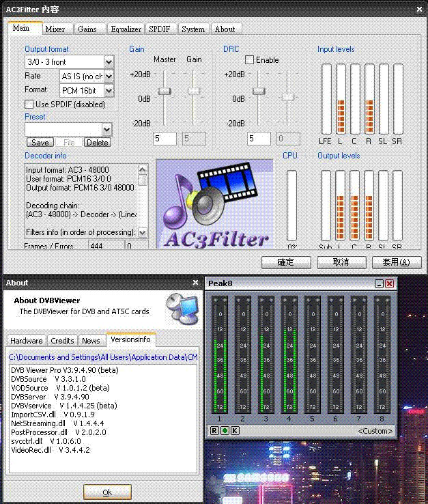This screenshot has height=504, width=428.
Task: Click 'VideoRec.dll V 3.4.4.2' line
Action: (x=51, y=450)
